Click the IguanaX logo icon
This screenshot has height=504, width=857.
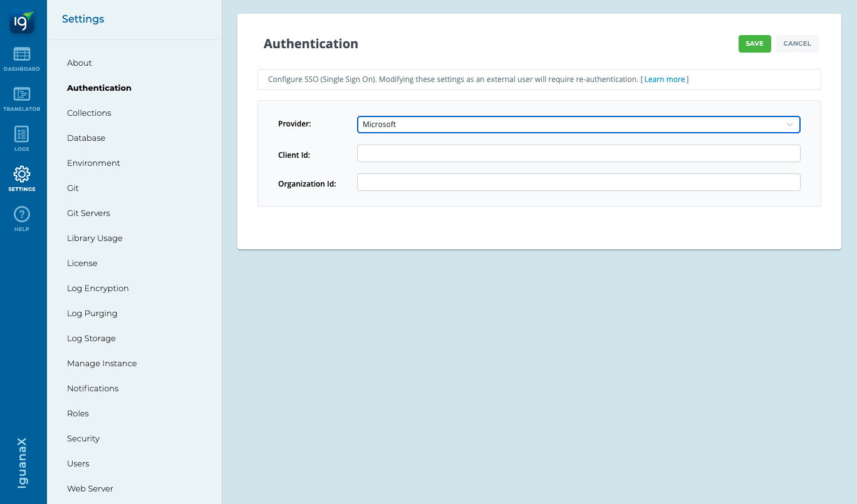pos(22,22)
